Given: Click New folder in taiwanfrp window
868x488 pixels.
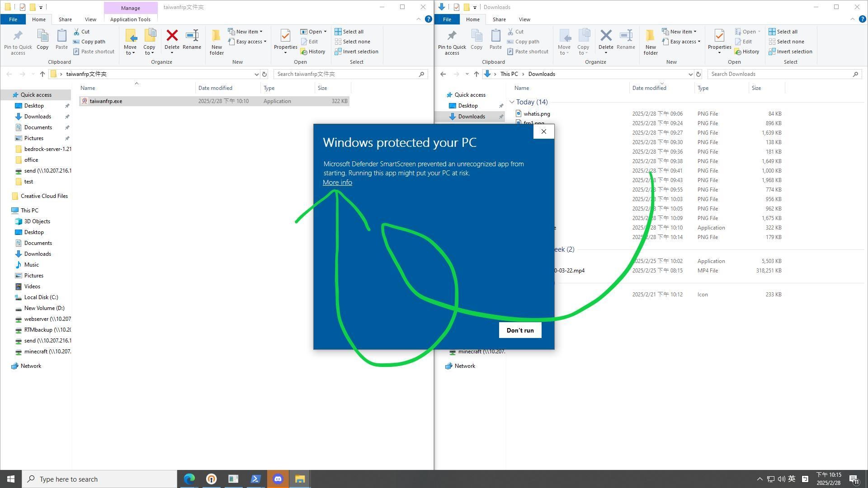Looking at the screenshot, I should click(x=217, y=42).
